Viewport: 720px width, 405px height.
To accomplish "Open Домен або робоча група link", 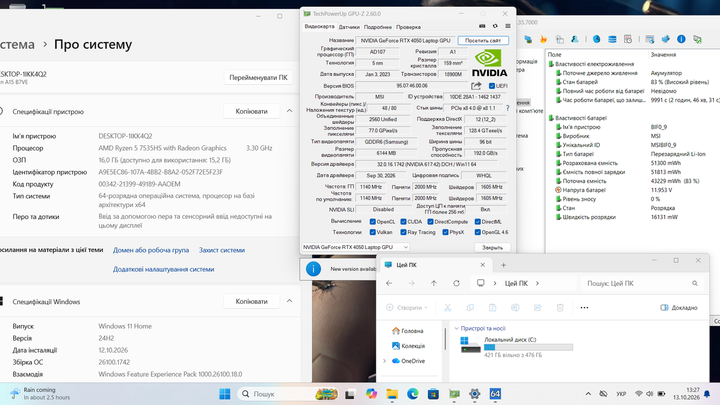I will (151, 250).
